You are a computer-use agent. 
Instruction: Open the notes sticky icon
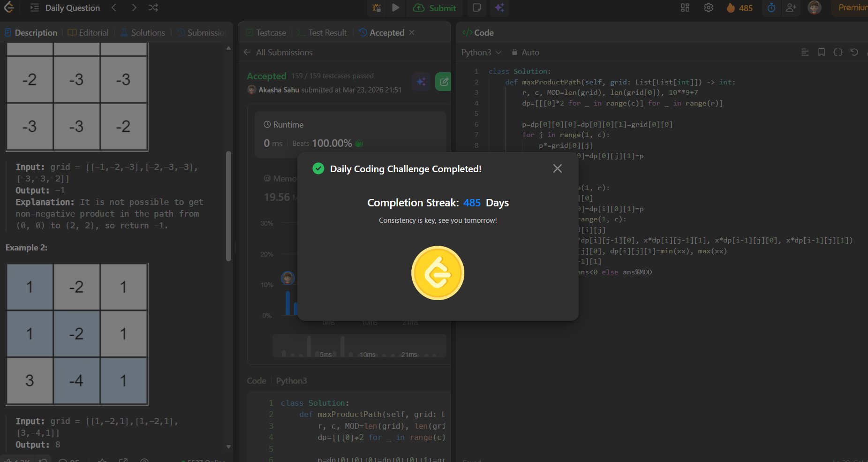click(477, 8)
